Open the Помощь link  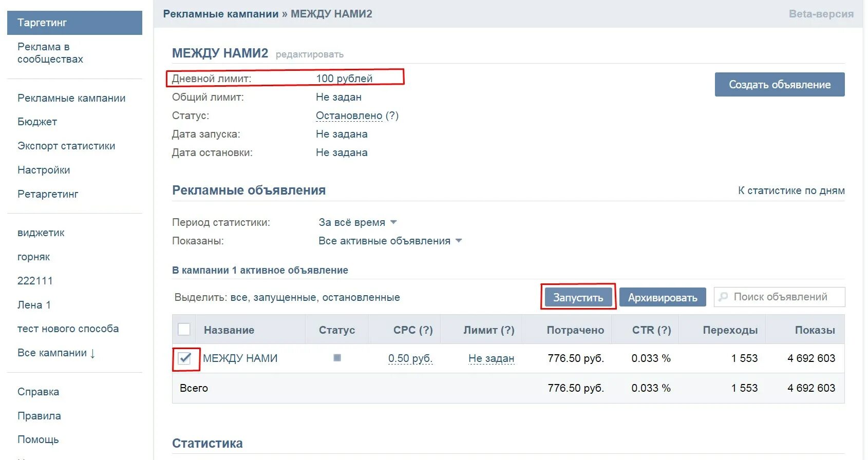tap(38, 439)
